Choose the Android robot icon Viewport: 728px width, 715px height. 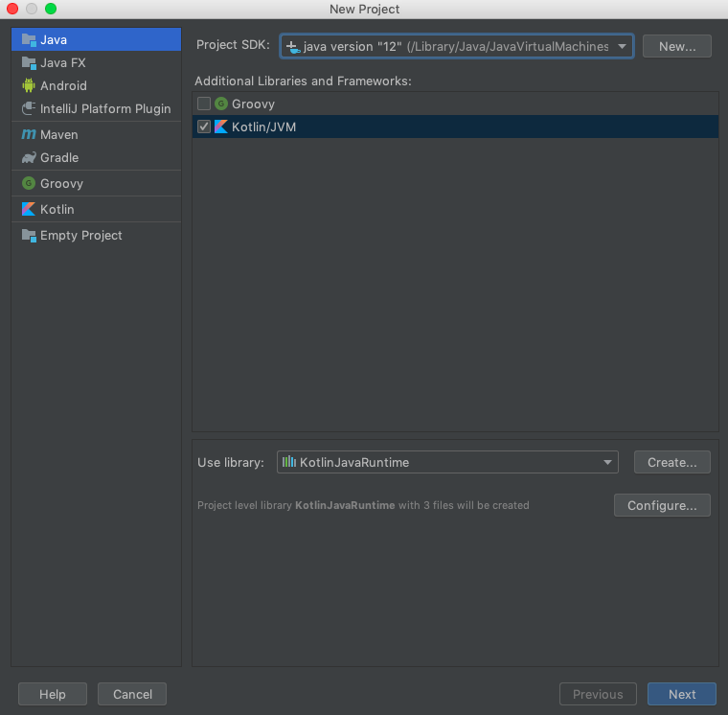coord(29,85)
